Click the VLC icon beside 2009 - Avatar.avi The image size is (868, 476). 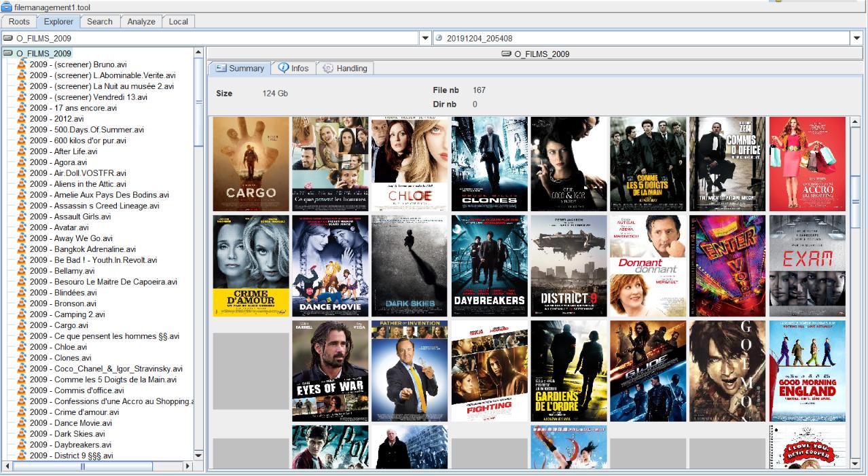click(x=22, y=227)
